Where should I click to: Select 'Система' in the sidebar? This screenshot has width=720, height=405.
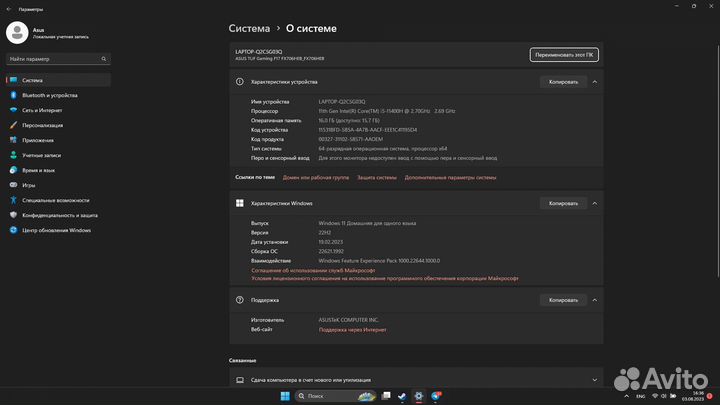point(58,80)
